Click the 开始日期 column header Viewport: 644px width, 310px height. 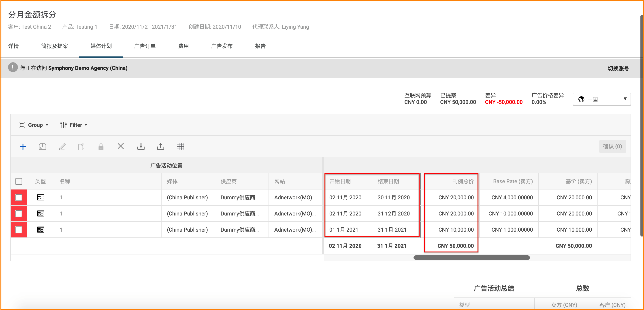(348, 181)
